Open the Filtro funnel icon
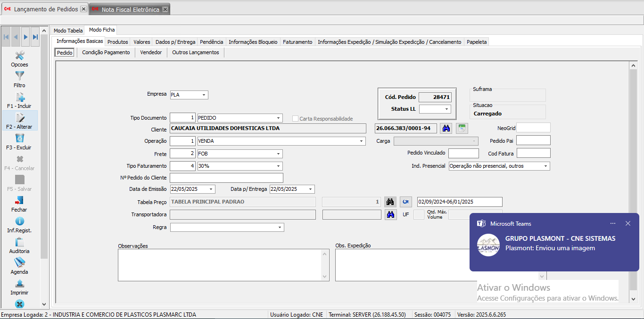This screenshot has height=319, width=644. tap(20, 76)
